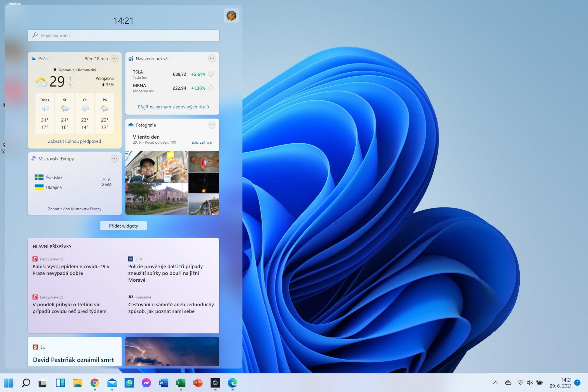Open TSLA Tesla Inc stock row
The width and height of the screenshot is (588, 392).
pos(172,74)
